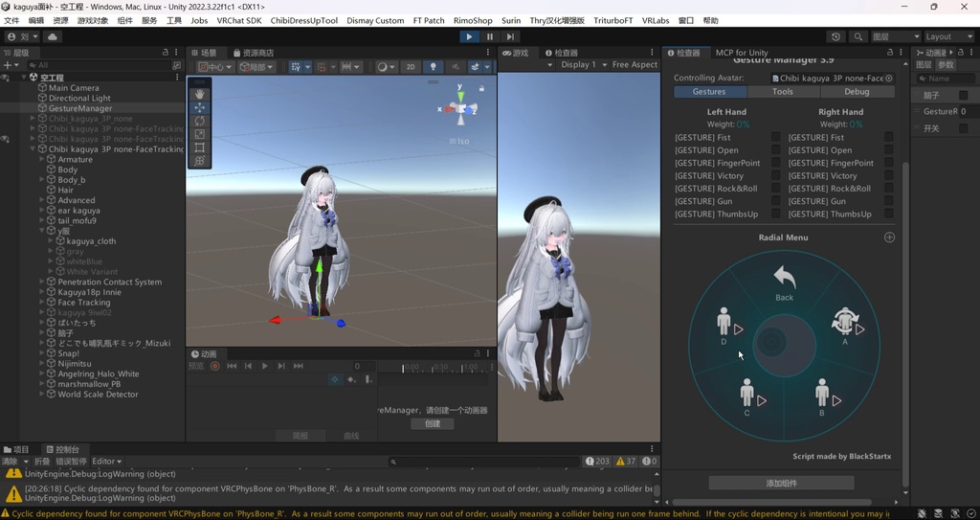Viewport: 980px width, 520px height.
Task: Check Right Hand Gun gesture checkbox
Action: [x=889, y=201]
